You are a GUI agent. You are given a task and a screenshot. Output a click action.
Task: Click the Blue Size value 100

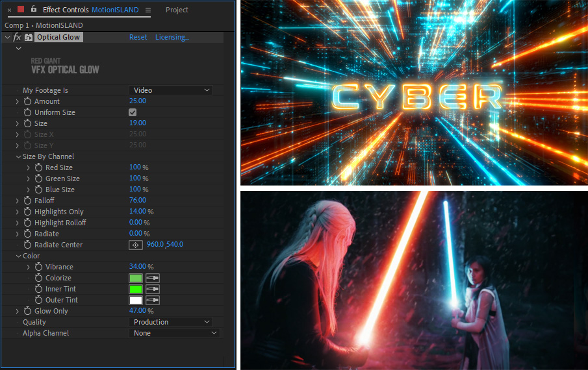point(135,189)
